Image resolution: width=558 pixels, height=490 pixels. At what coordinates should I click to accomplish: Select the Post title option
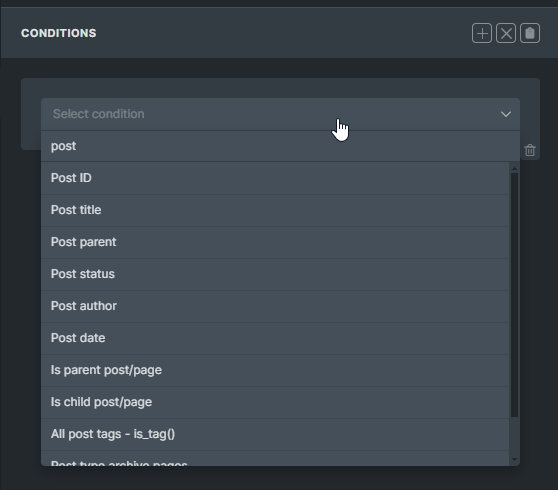pyautogui.click(x=275, y=210)
